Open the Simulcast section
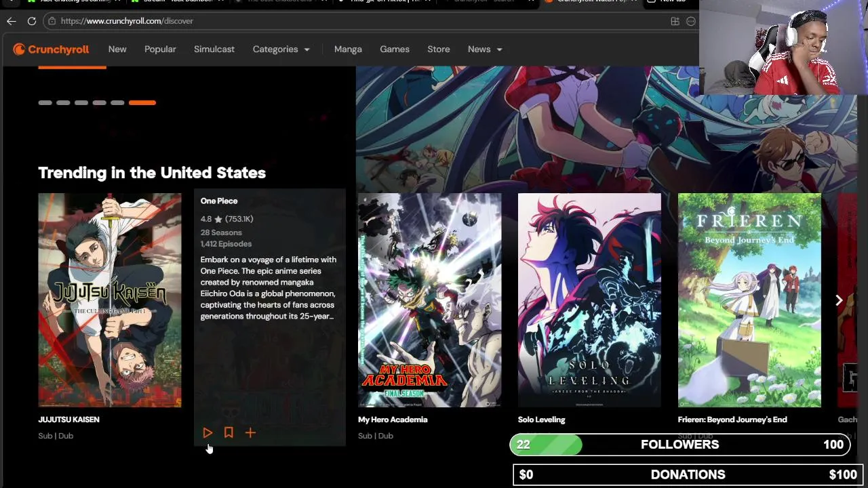 coord(214,49)
